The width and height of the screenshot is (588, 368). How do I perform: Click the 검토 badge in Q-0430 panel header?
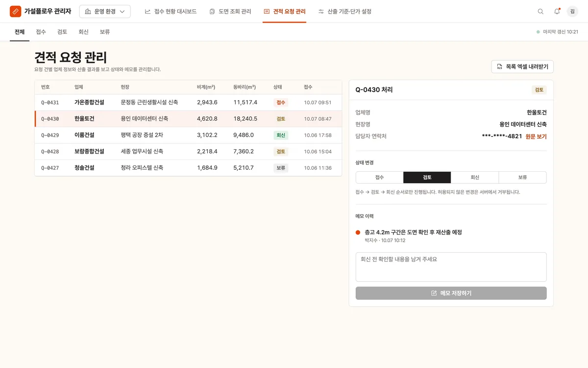pyautogui.click(x=539, y=90)
